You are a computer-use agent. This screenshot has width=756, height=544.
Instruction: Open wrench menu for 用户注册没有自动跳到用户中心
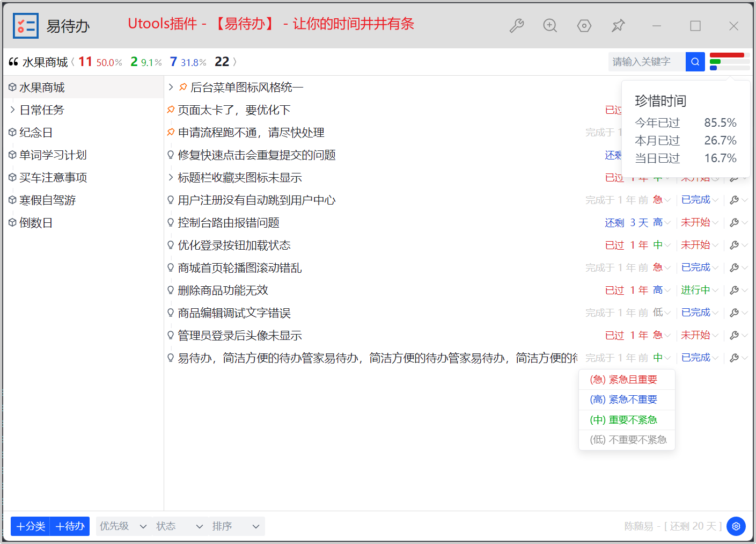pyautogui.click(x=739, y=200)
